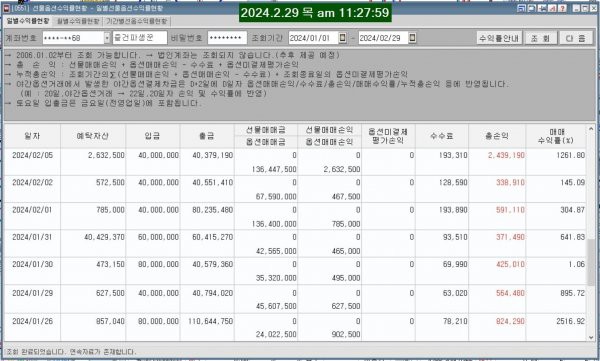Click the 2024/01/01 start date field
Screen dimensions: 600x361
(x=314, y=38)
